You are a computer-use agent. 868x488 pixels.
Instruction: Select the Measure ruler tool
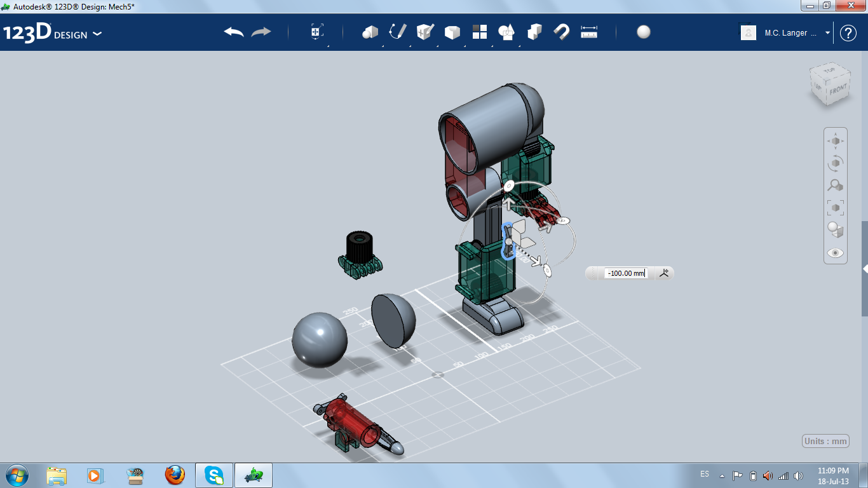tap(589, 32)
